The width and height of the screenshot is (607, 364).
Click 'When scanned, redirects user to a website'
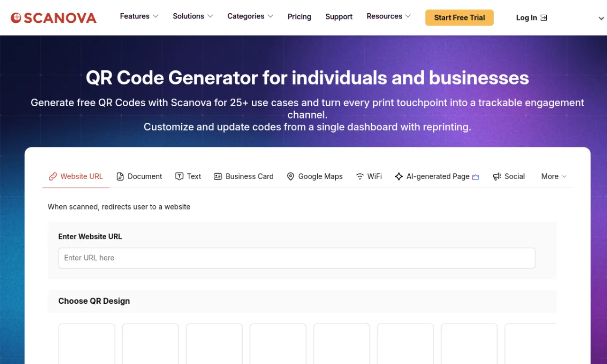point(119,207)
